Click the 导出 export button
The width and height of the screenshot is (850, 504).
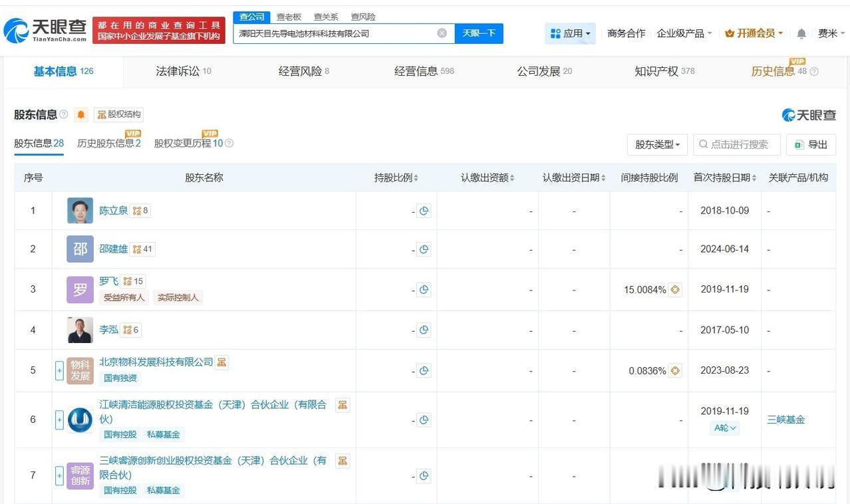[811, 144]
